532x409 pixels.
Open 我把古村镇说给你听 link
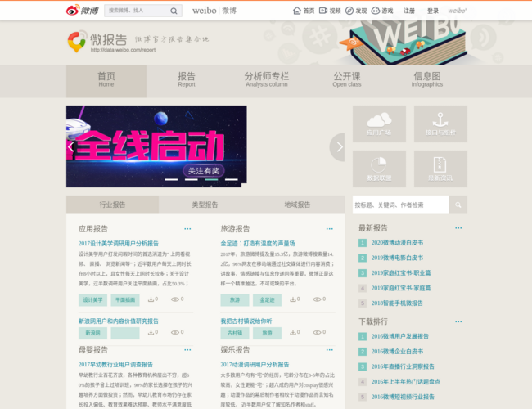pyautogui.click(x=246, y=321)
